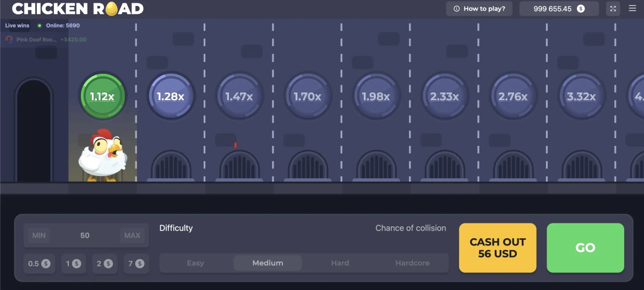The height and width of the screenshot is (290, 644).
Task: Click the sewer grate under 1.70x
Action: 308,166
